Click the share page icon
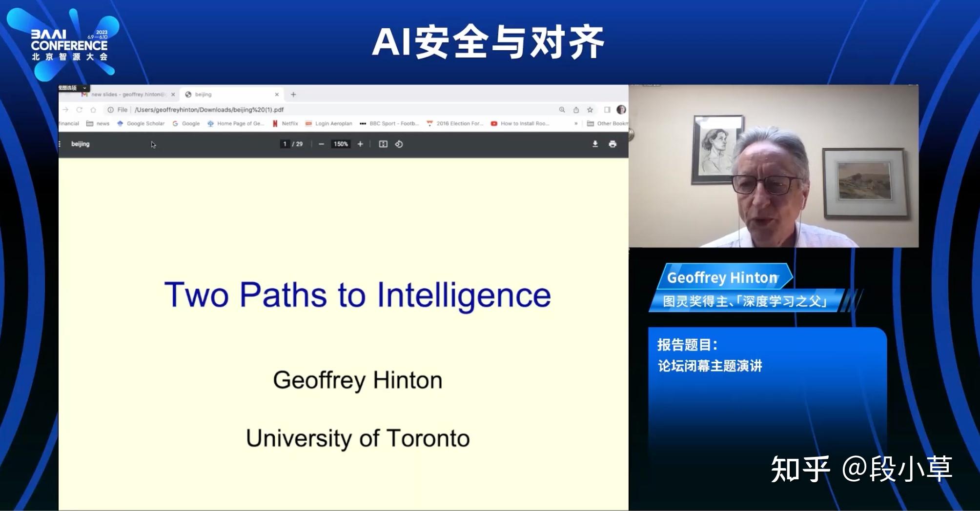Viewport: 980px width, 511px height. pos(576,110)
